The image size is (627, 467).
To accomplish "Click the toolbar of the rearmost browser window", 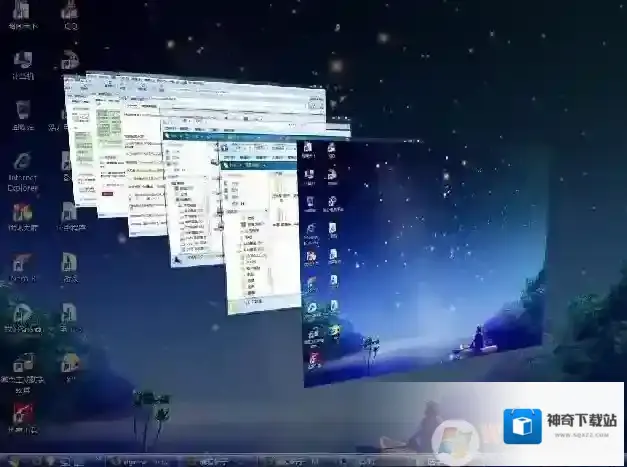I will pos(200,88).
